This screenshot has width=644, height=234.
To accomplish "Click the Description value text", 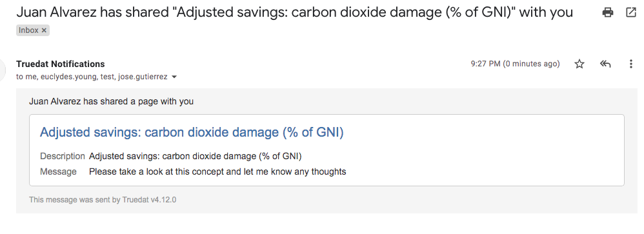I will pyautogui.click(x=196, y=157).
